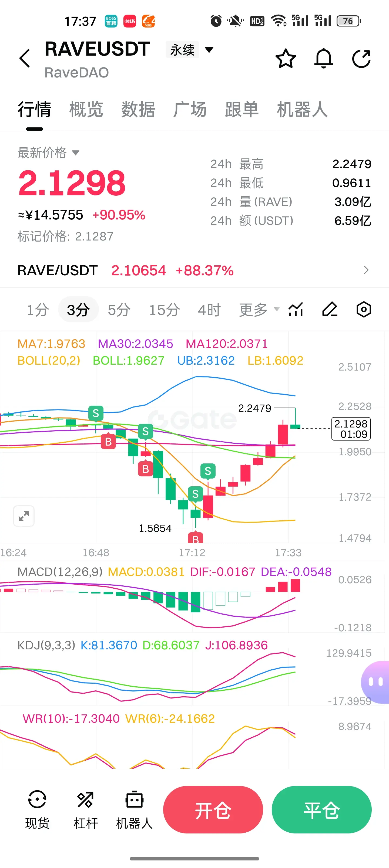Tap the B buy marker at chart bottom
Screen dimensions: 389x868
point(195,537)
